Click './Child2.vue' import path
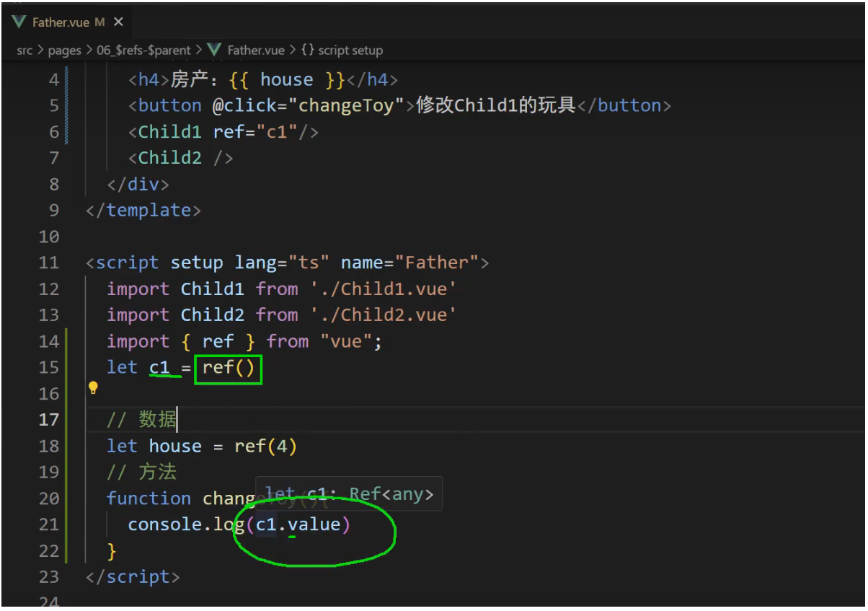 (x=384, y=315)
